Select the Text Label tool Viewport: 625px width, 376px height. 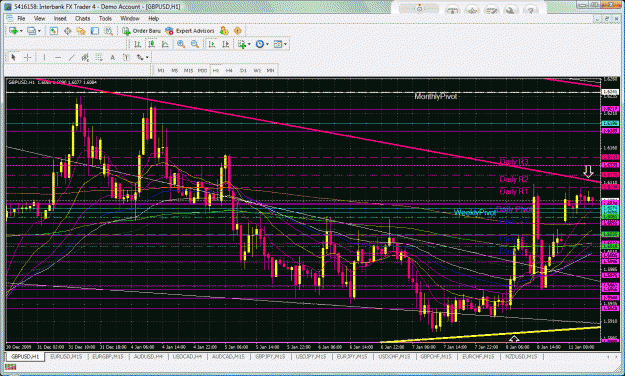126,57
